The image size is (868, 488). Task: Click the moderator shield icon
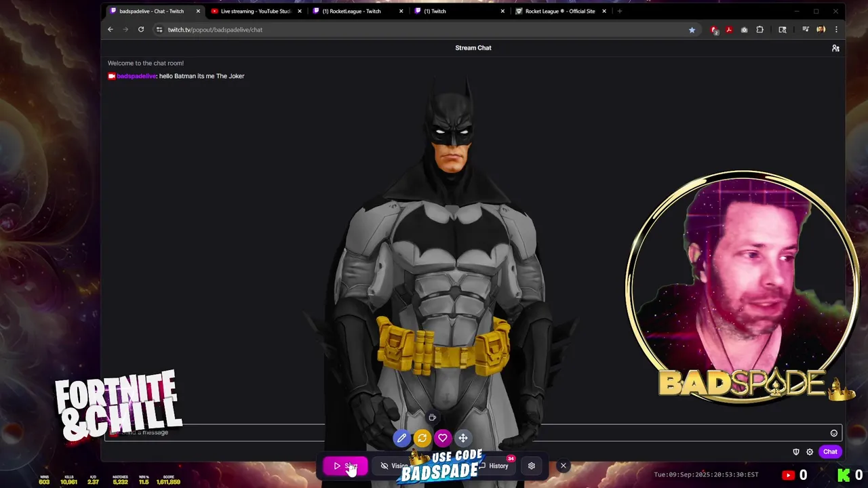pyautogui.click(x=796, y=451)
